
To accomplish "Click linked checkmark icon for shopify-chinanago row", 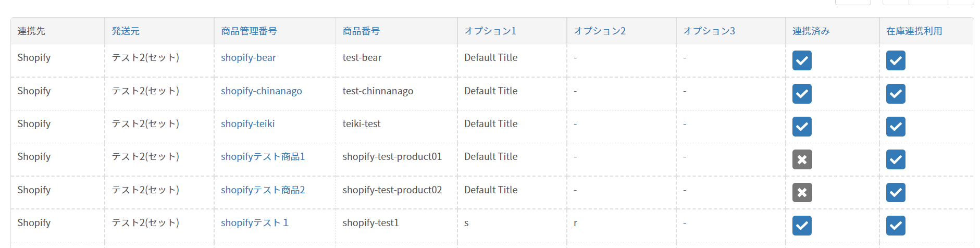I will click(x=802, y=94).
